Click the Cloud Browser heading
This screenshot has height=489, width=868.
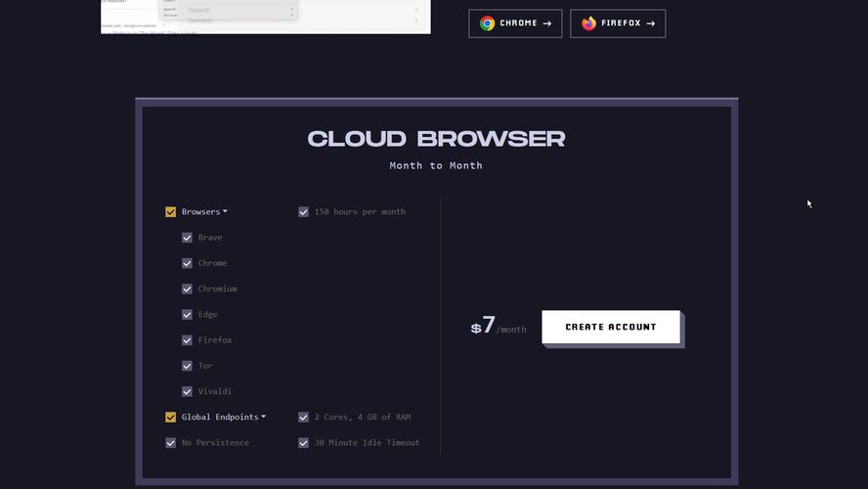(436, 139)
